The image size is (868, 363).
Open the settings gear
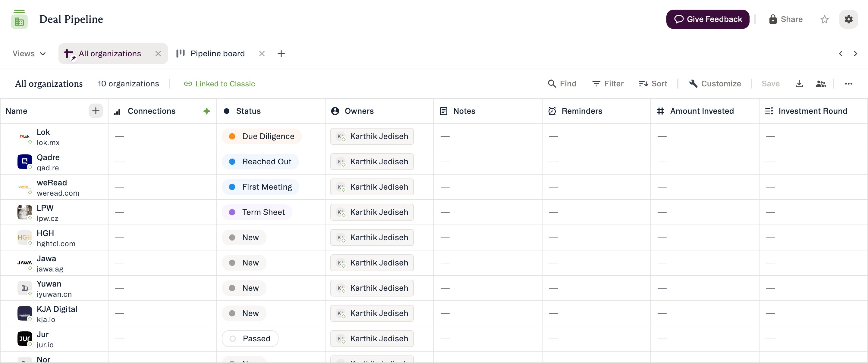[848, 19]
